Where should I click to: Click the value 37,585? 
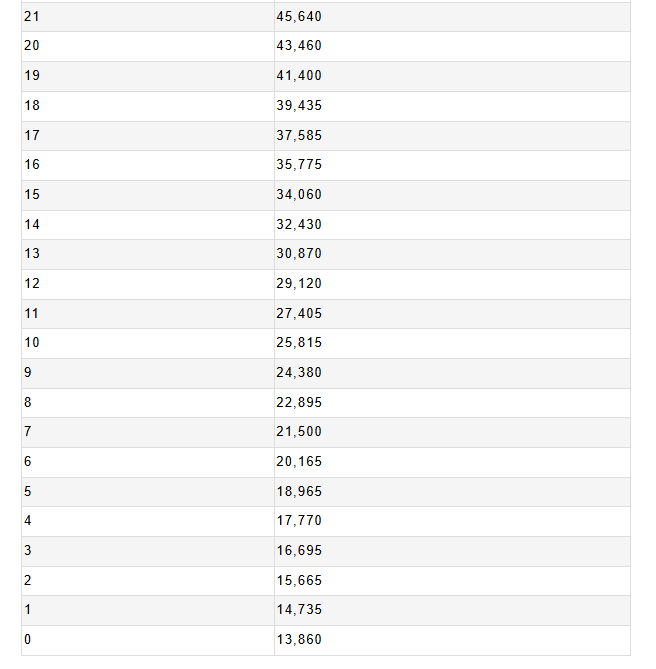[299, 135]
